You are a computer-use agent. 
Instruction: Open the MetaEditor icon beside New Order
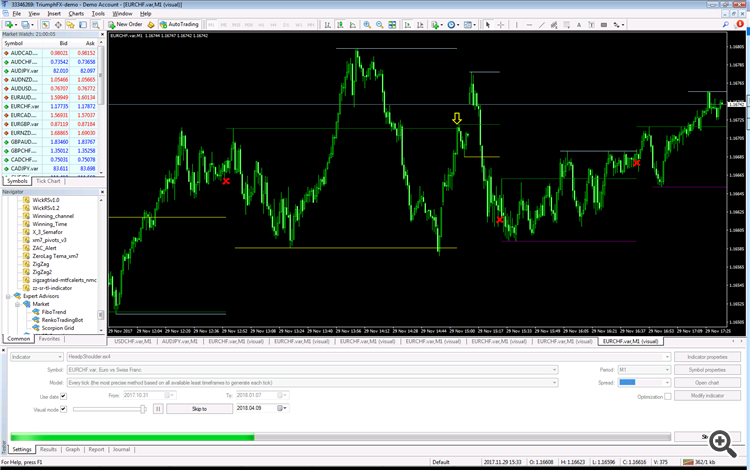pos(151,24)
